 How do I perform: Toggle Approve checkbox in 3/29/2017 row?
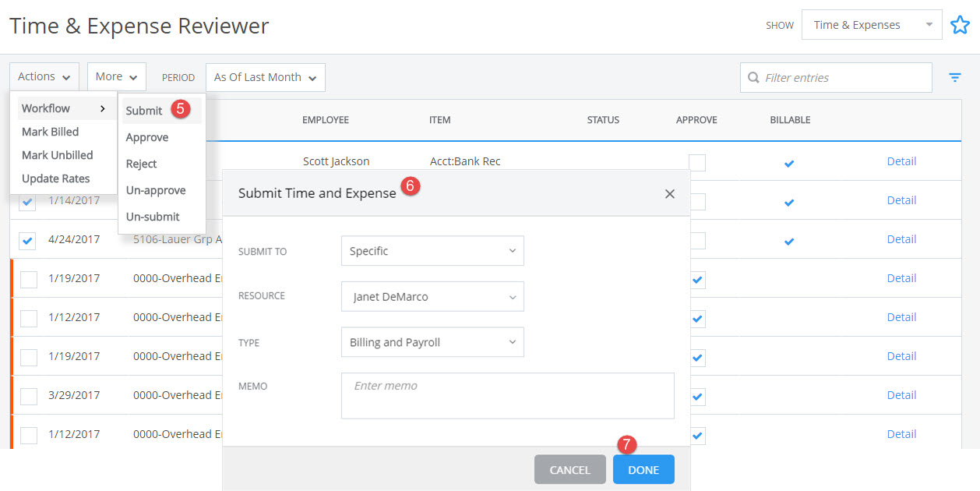pyautogui.click(x=697, y=397)
